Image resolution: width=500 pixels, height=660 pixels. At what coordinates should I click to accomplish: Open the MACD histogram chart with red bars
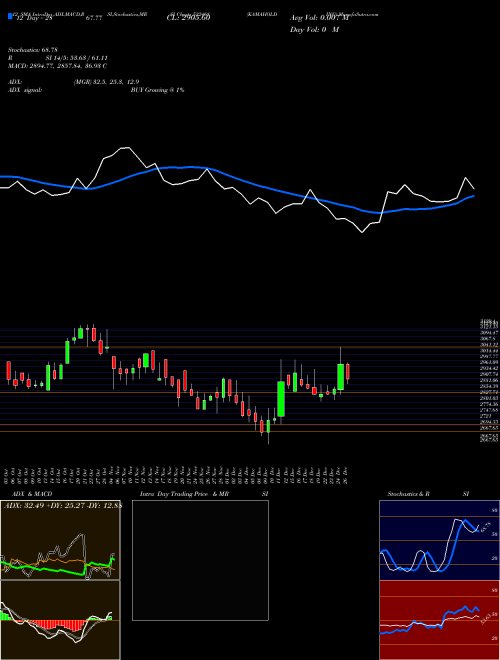60,620
